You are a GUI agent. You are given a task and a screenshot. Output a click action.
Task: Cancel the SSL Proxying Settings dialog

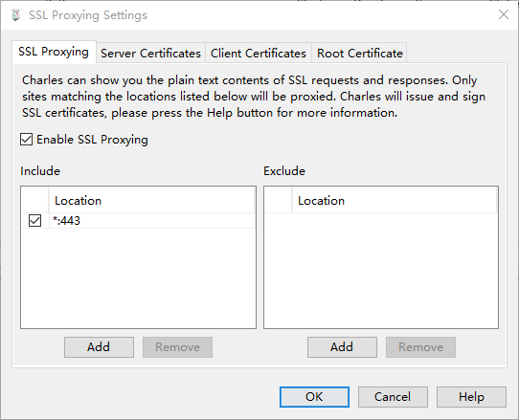pyautogui.click(x=393, y=397)
